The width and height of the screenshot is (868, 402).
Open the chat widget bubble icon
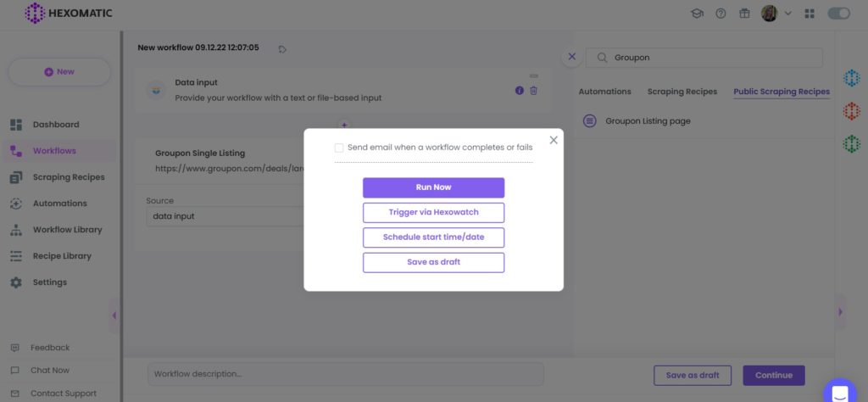840,394
